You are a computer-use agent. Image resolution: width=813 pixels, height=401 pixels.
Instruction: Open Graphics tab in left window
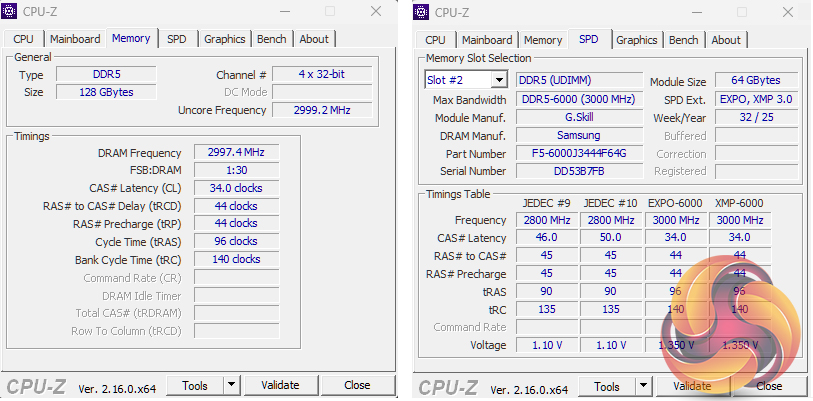(224, 39)
